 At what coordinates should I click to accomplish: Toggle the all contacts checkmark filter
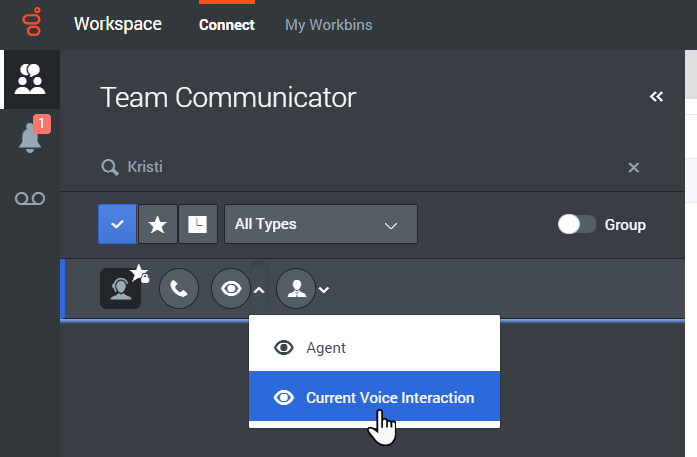pyautogui.click(x=117, y=224)
